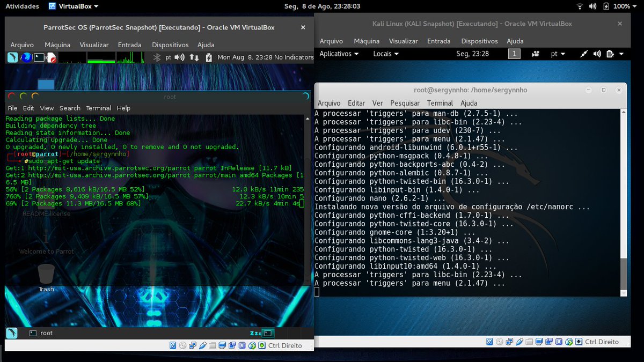Click the USB pen status icon in the Kali VM

519,342
